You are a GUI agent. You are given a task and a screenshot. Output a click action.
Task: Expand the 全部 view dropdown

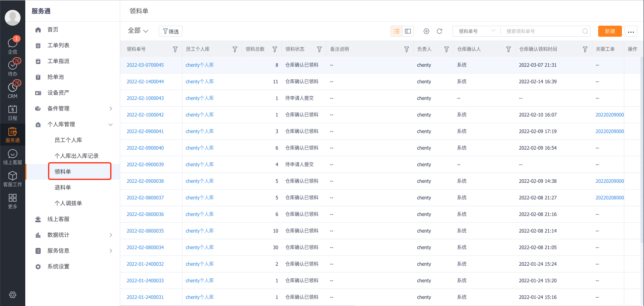click(138, 30)
